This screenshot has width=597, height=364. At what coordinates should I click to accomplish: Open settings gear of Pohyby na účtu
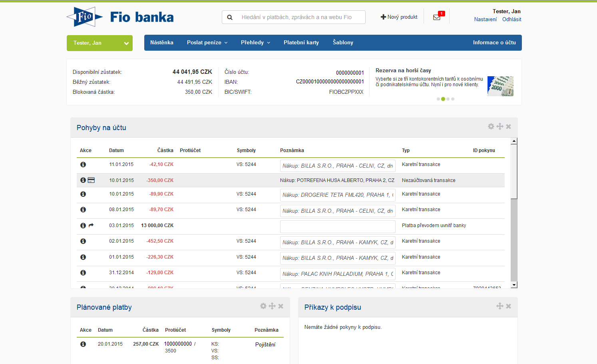tap(491, 127)
